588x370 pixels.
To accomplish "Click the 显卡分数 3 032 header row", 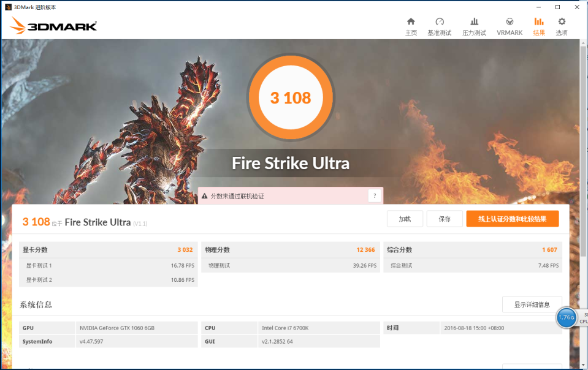I will (109, 250).
